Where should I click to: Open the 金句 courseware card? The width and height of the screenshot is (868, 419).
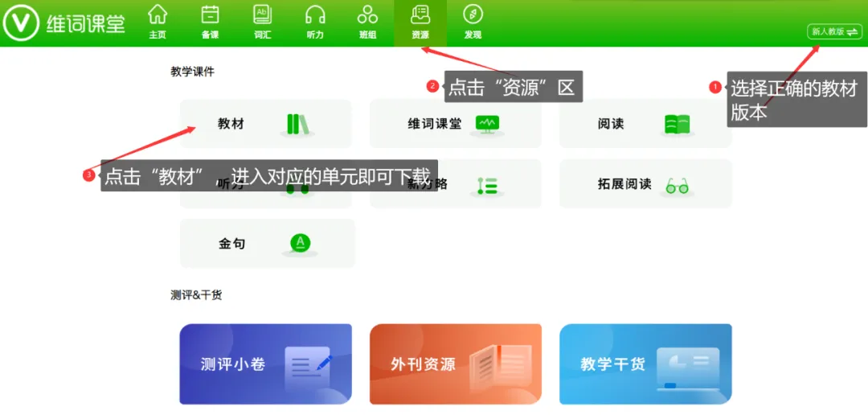click(268, 244)
